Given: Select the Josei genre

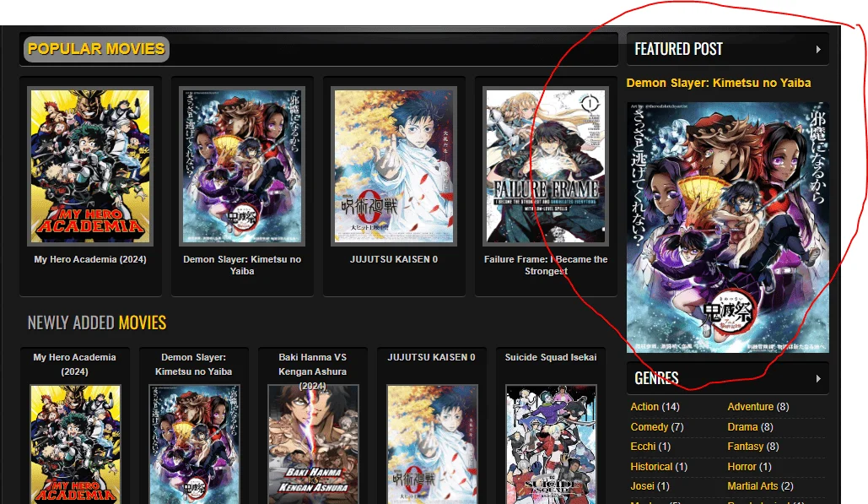Looking at the screenshot, I should pos(642,486).
